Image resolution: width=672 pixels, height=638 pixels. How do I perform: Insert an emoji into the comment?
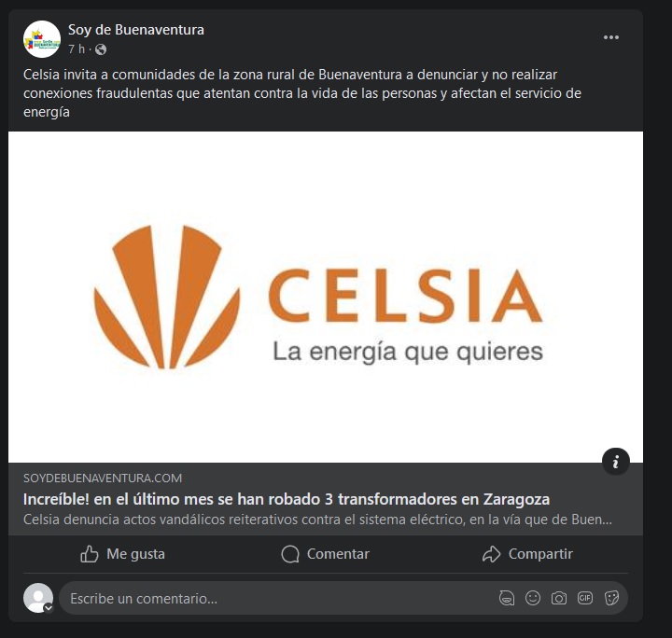(x=533, y=598)
